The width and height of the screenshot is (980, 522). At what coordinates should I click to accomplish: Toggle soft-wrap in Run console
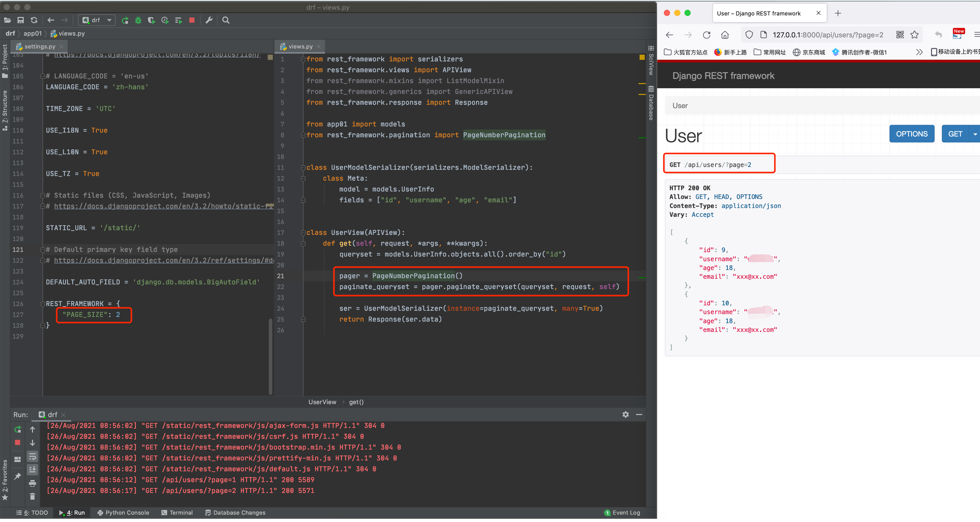[32, 456]
